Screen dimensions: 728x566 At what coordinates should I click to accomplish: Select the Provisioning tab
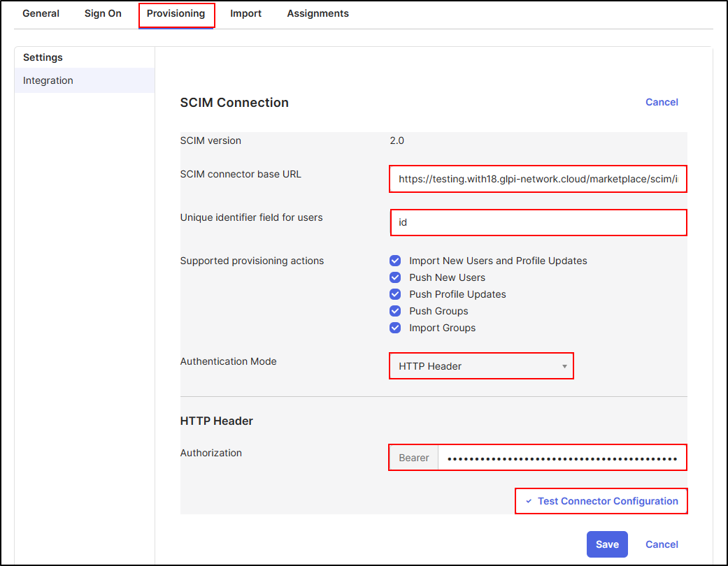pyautogui.click(x=176, y=14)
